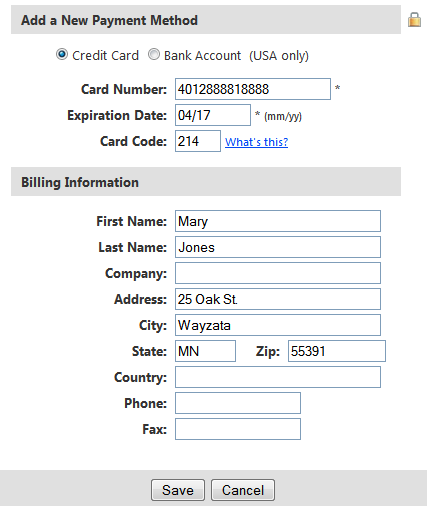Click the Cancel button
This screenshot has height=506, width=427.
[x=243, y=490]
